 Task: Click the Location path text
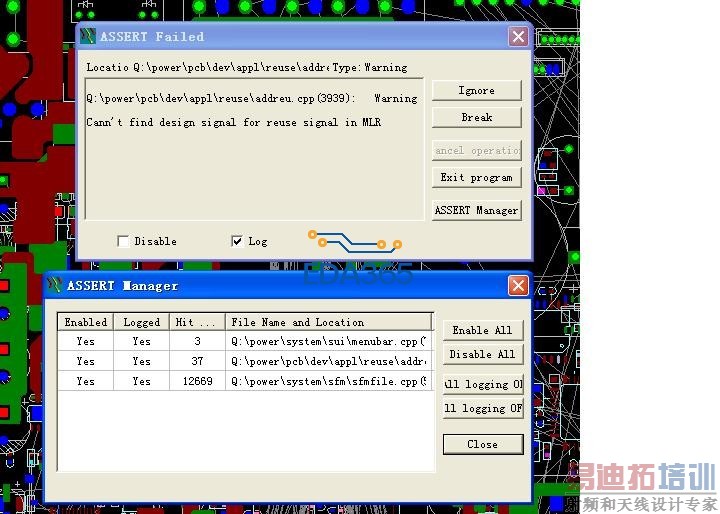pyautogui.click(x=231, y=68)
